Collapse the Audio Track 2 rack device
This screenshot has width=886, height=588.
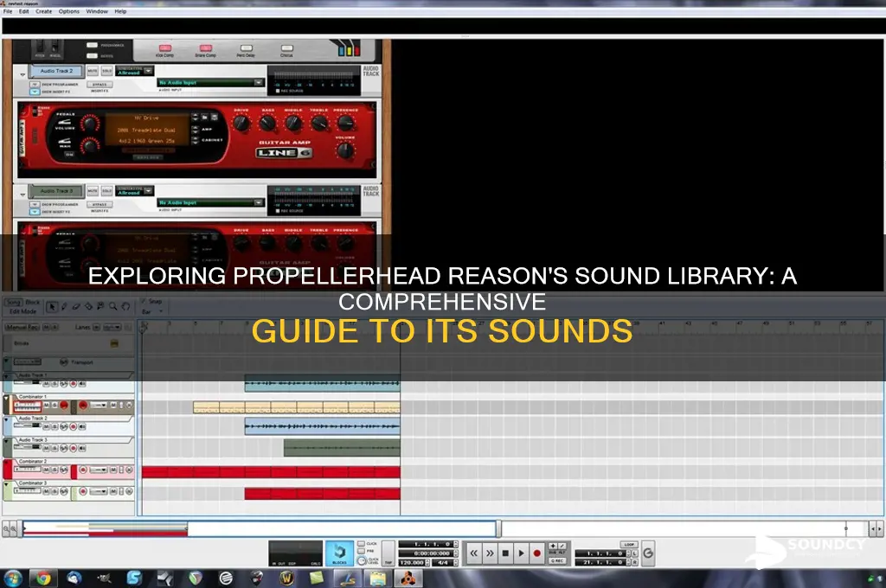pyautogui.click(x=22, y=74)
